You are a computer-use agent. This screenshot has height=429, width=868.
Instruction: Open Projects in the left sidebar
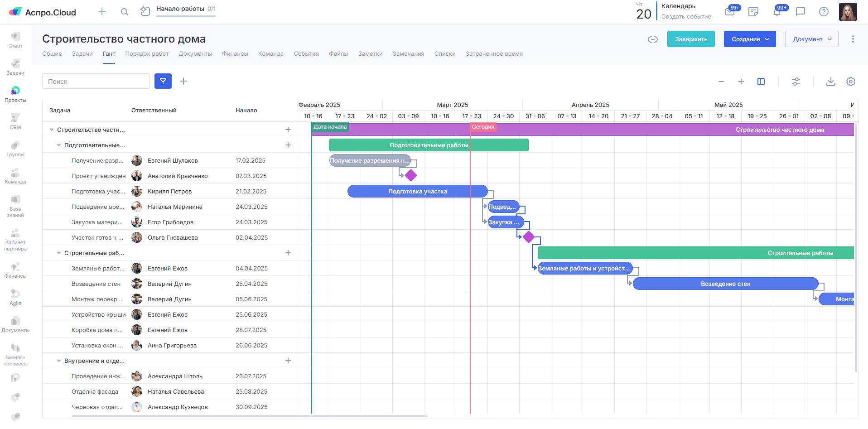pyautogui.click(x=15, y=94)
